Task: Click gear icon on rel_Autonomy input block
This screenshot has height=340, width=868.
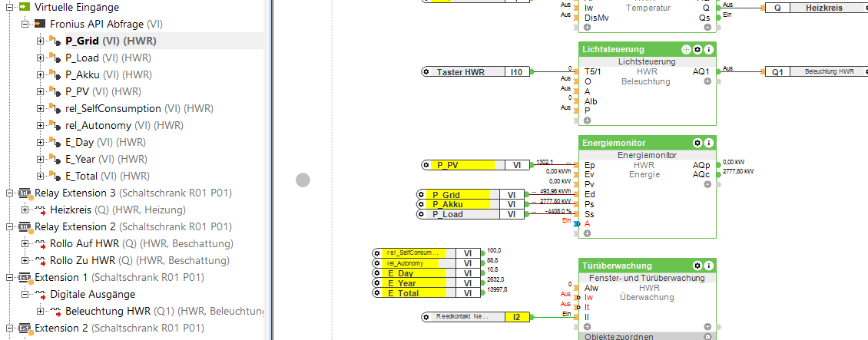Action: (x=377, y=263)
